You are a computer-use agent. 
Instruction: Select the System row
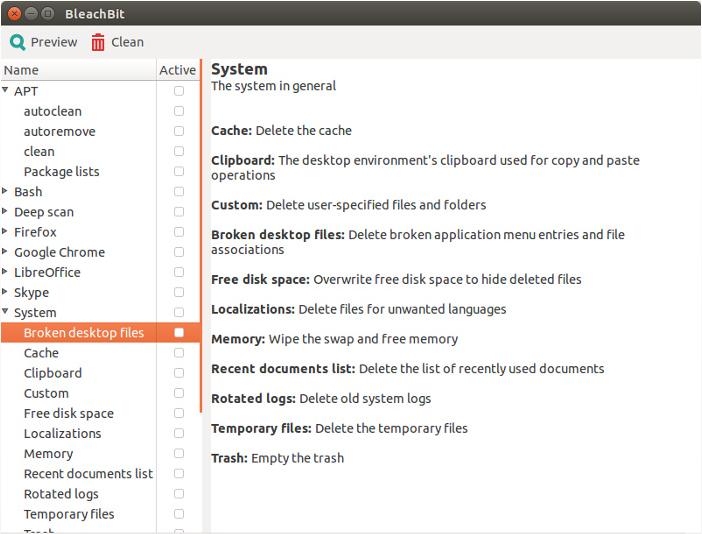(x=100, y=312)
